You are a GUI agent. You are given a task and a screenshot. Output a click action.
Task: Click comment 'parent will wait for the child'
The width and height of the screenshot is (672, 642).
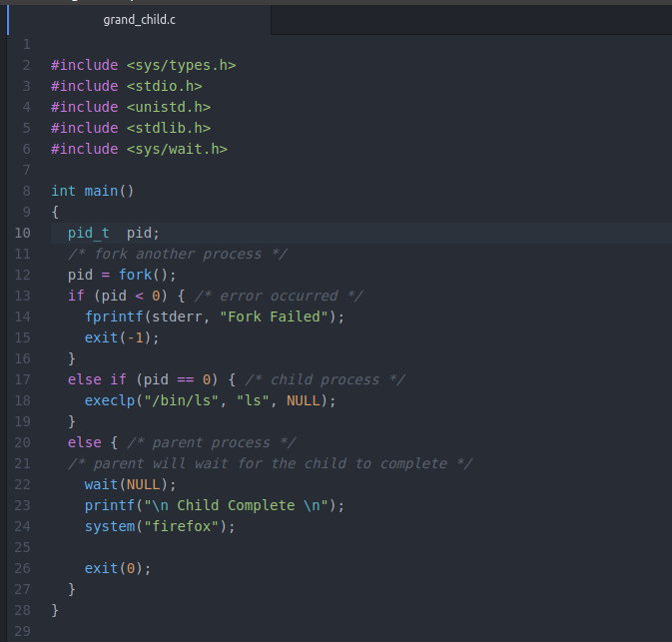coord(270,463)
